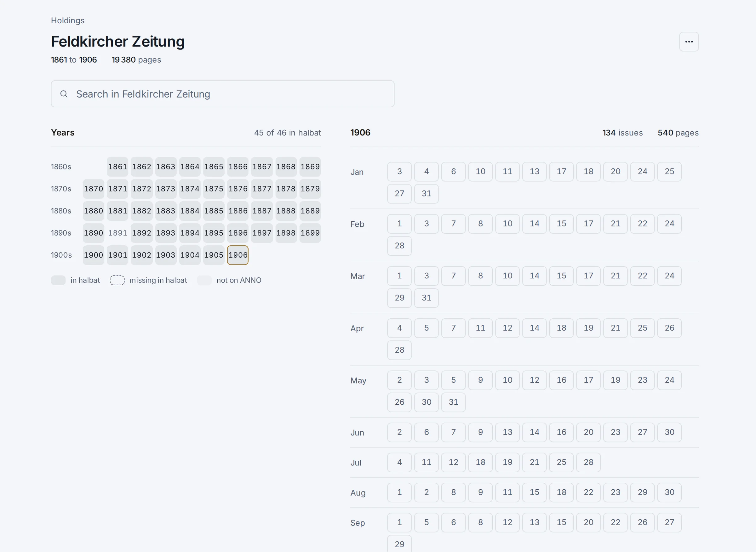Select year 1889

(310, 211)
